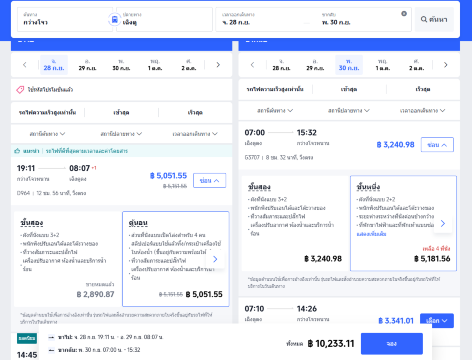Image resolution: width=472 pixels, height=360 pixels.
Task: Select the second-class card priced ฿2,890.87
Action: pos(68,259)
